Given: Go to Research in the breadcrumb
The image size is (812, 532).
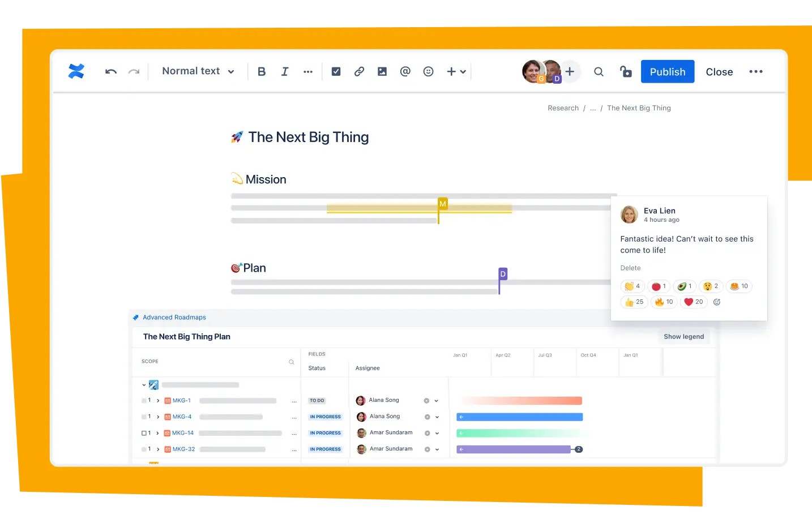Looking at the screenshot, I should (563, 108).
